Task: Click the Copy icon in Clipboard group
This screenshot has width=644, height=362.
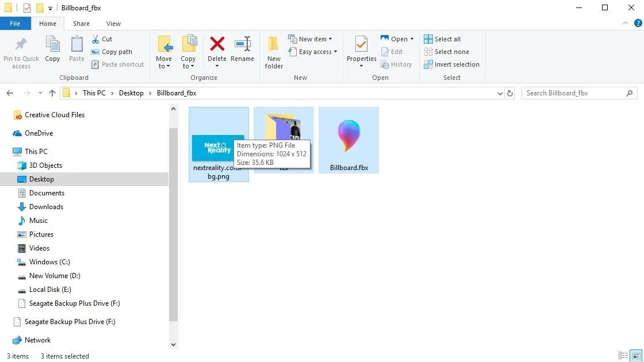Action: [52, 44]
